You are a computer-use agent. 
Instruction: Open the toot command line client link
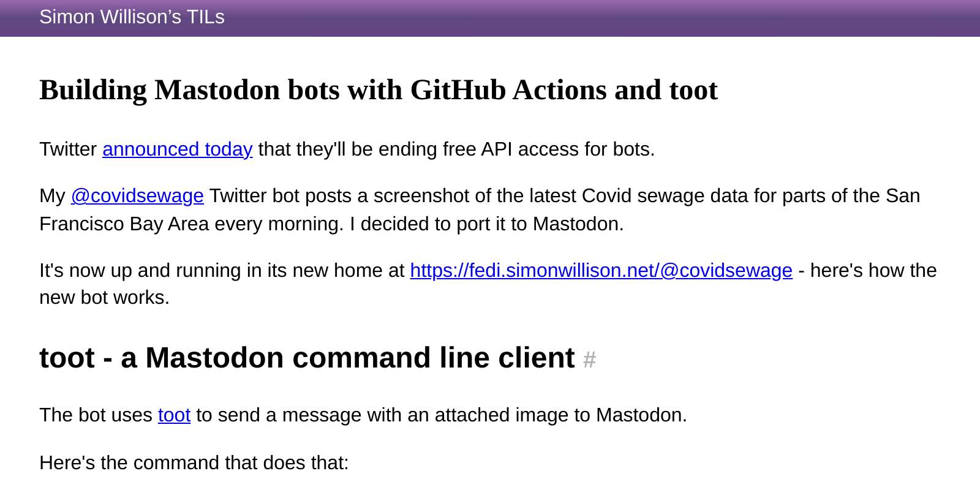(173, 415)
